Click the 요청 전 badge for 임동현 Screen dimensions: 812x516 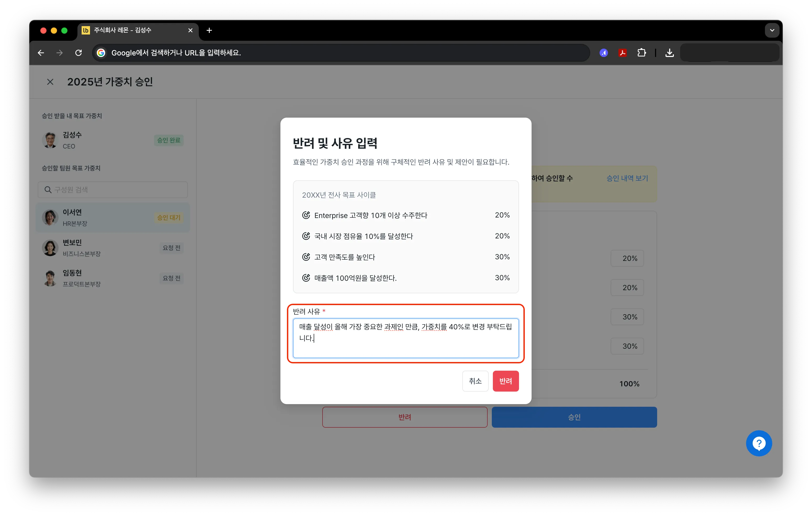[x=171, y=278]
